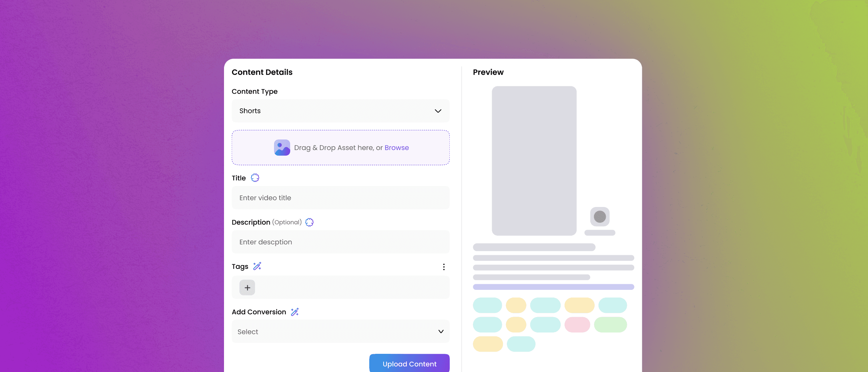
Task: Click the light green tag pill in the Preview
Action: 610,325
